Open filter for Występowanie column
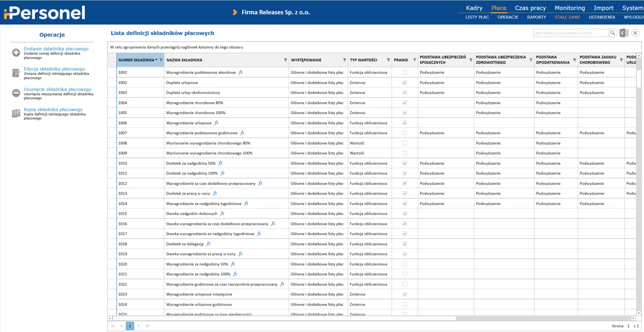644x332 pixels. click(344, 60)
